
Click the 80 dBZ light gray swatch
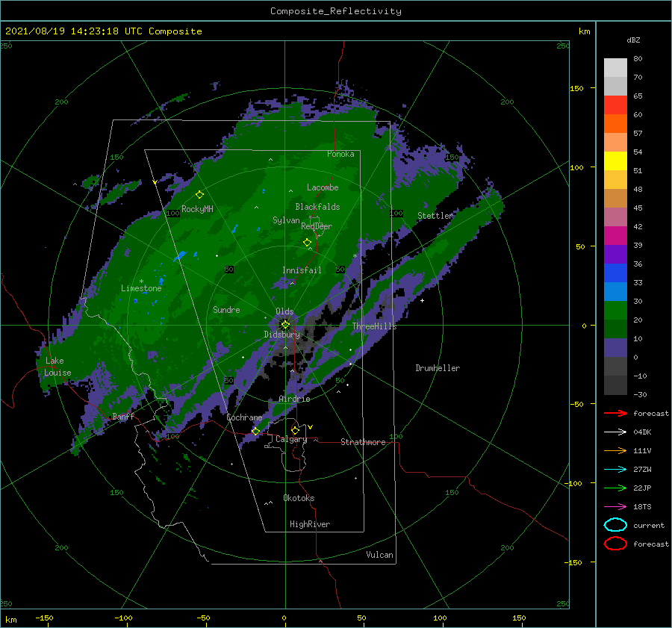click(x=615, y=68)
